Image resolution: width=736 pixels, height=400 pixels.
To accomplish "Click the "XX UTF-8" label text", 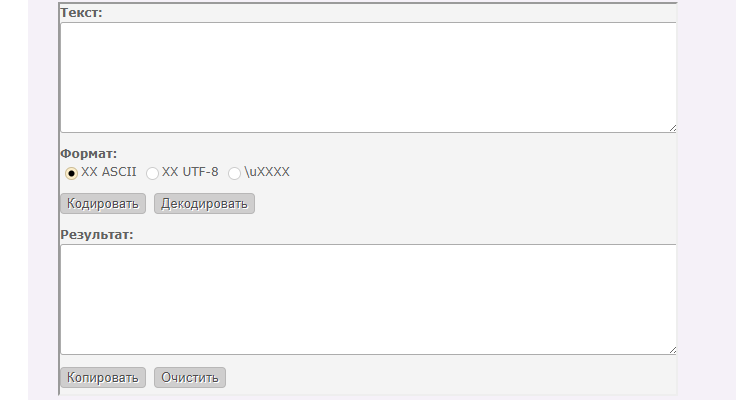I will click(190, 172).
